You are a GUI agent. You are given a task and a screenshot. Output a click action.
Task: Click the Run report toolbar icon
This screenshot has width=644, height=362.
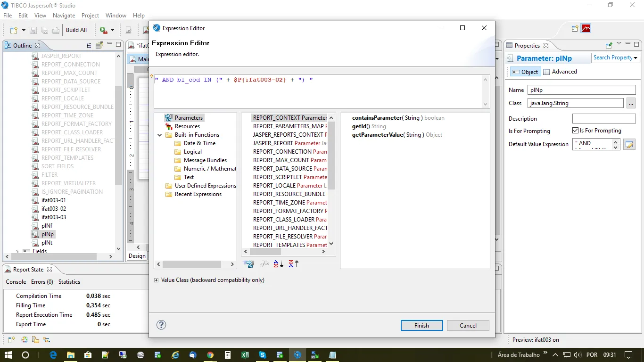pos(103,30)
